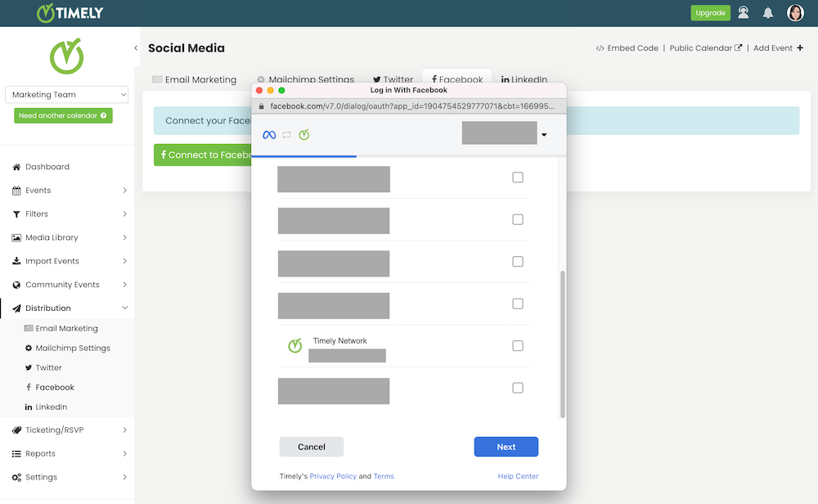Click the Reports list icon

click(16, 454)
